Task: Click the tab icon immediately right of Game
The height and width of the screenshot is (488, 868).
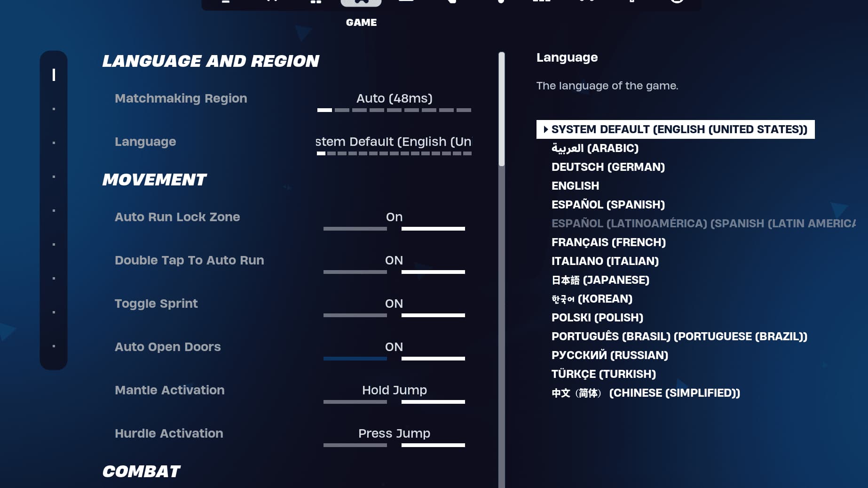Action: point(406,2)
